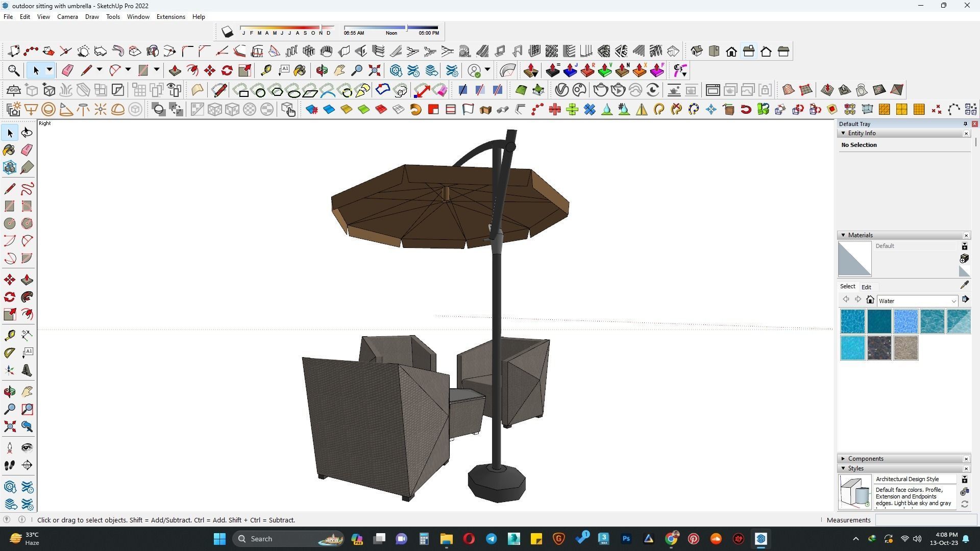The image size is (980, 551).
Task: Select the Look Around eye tool
Action: tap(27, 448)
